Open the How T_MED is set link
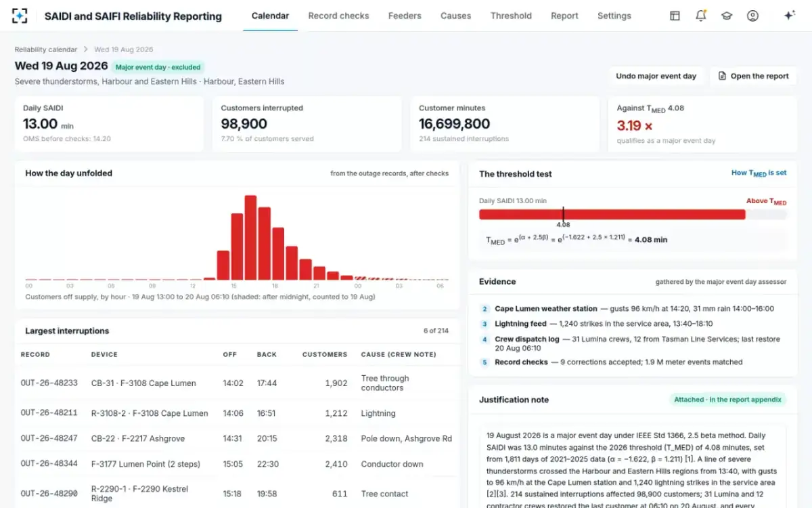The image size is (812, 508). [759, 173]
